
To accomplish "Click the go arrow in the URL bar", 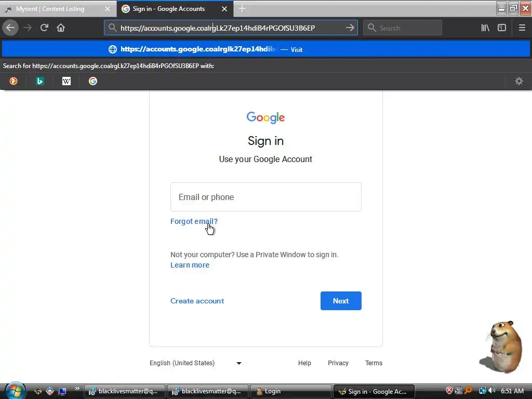I will point(350,28).
